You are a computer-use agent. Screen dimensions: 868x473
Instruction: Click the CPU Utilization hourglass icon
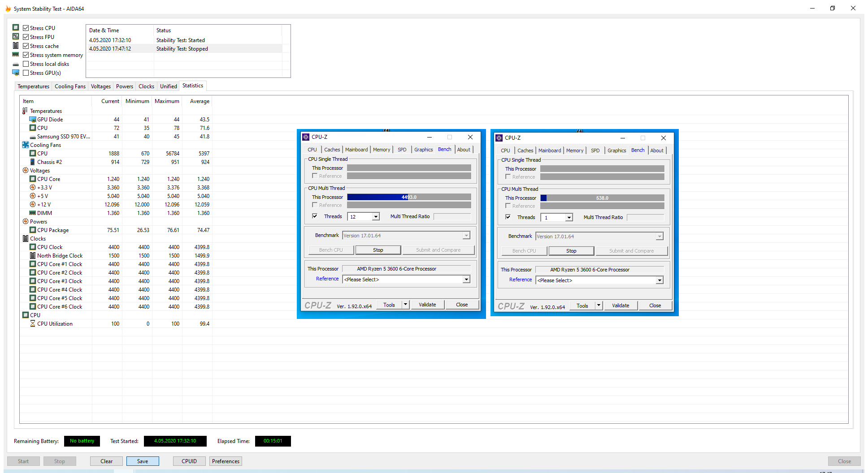point(33,323)
